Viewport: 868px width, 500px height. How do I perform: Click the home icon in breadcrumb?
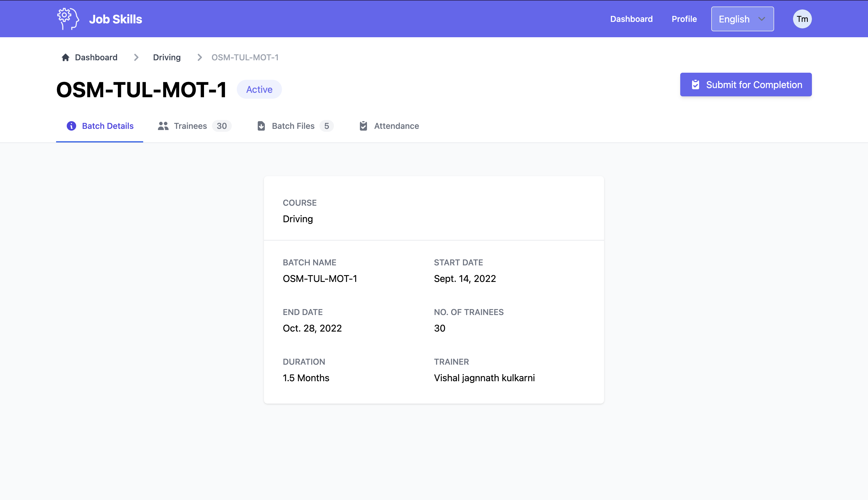(x=65, y=57)
